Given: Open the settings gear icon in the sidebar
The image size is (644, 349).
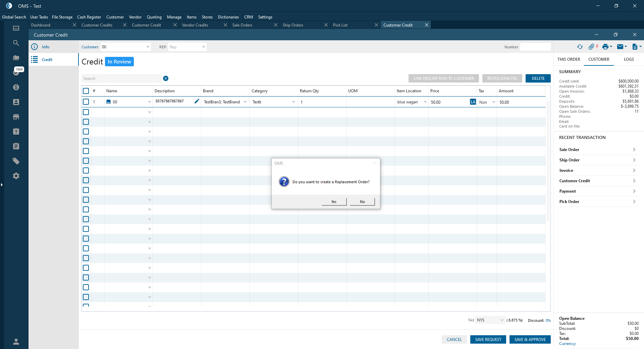Looking at the screenshot, I should (16, 176).
